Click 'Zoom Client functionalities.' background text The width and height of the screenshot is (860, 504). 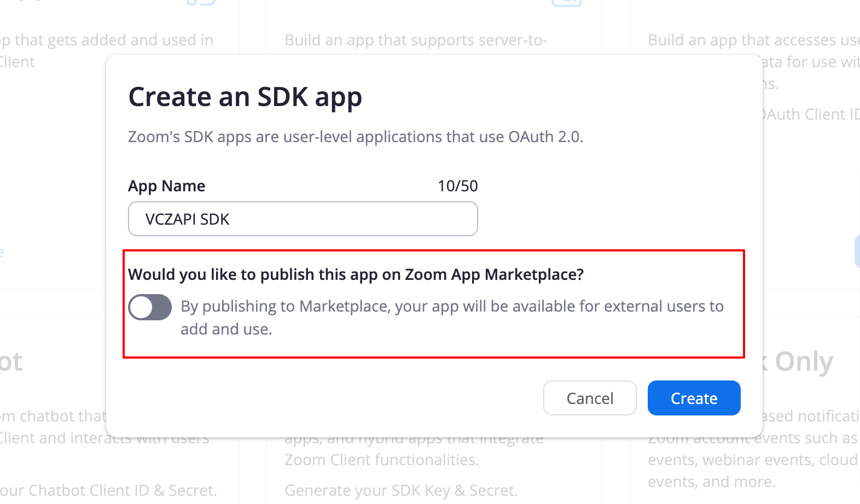pyautogui.click(x=382, y=460)
